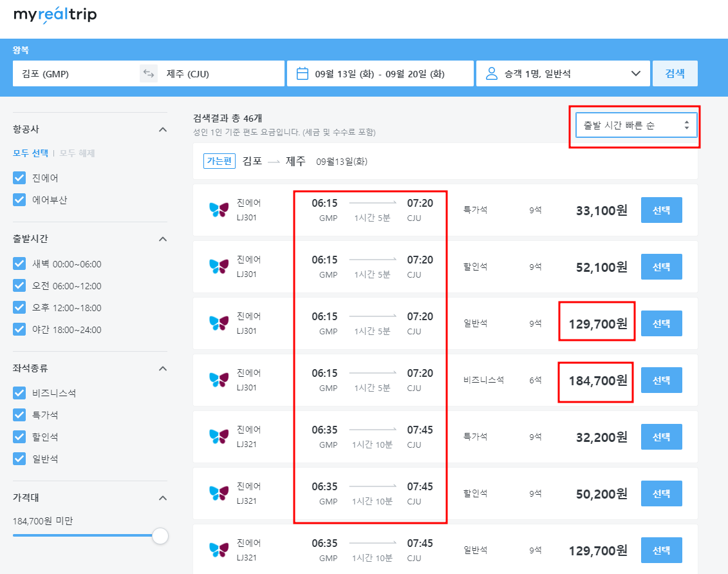
Task: Click Jin Air logo on 50,200원 flight
Action: (x=219, y=493)
